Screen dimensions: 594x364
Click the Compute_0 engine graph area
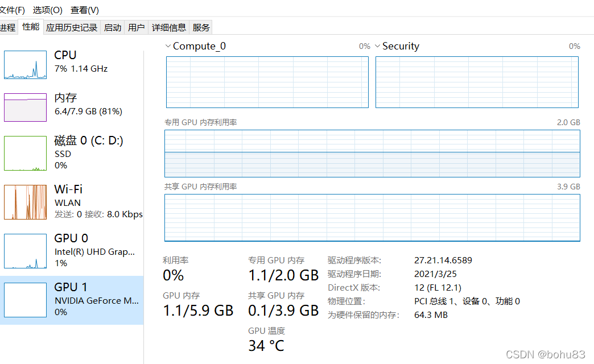tap(267, 82)
